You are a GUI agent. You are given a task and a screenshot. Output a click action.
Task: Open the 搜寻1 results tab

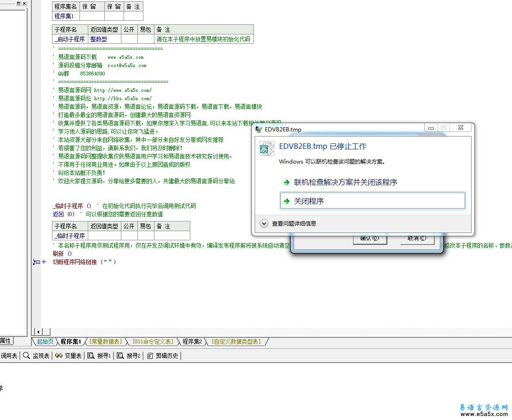pos(99,356)
